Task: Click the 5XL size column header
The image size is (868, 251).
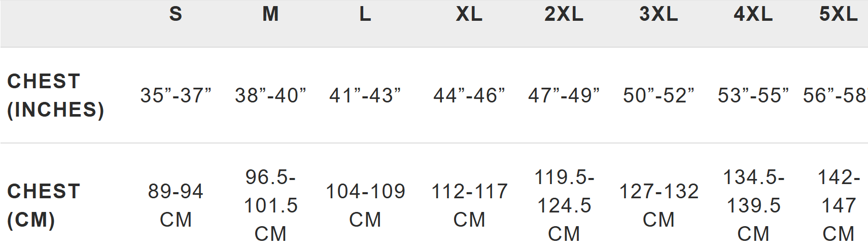Action: 839,14
